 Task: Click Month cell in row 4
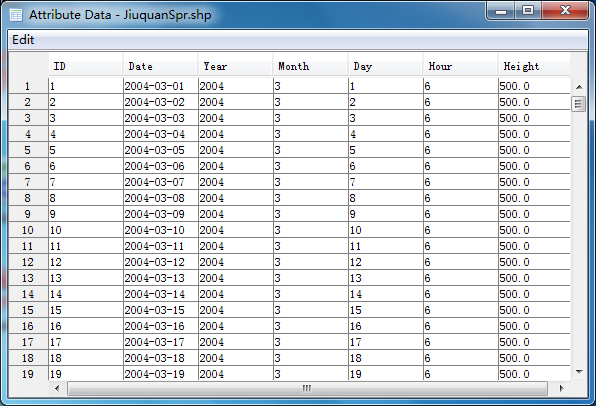click(x=311, y=134)
